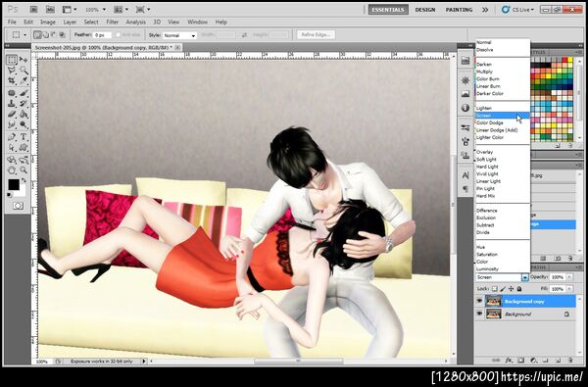Select the Pen tool
588x387 pixels.
point(12,137)
